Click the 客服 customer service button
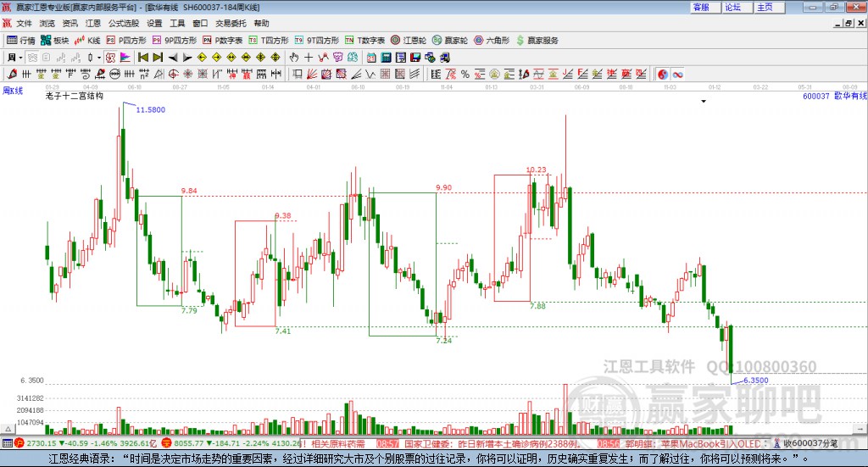This screenshot has height=467, width=868. click(704, 7)
